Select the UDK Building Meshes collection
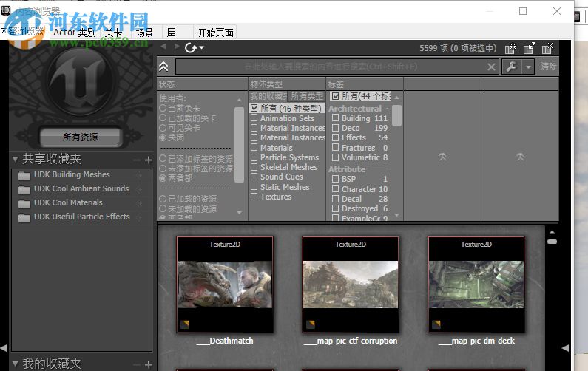The image size is (588, 371). pyautogui.click(x=72, y=174)
